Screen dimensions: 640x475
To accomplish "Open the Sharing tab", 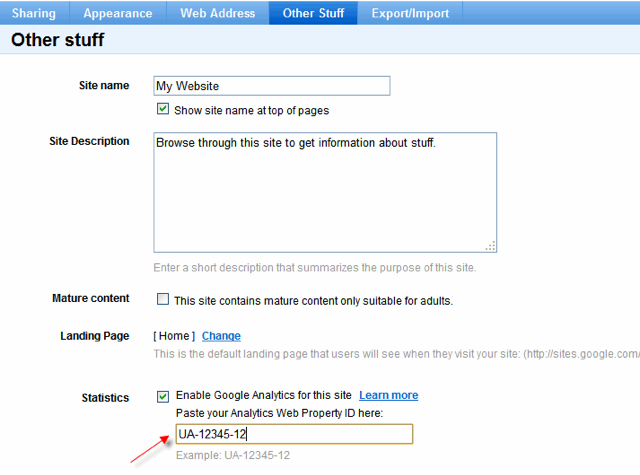I will tap(34, 13).
